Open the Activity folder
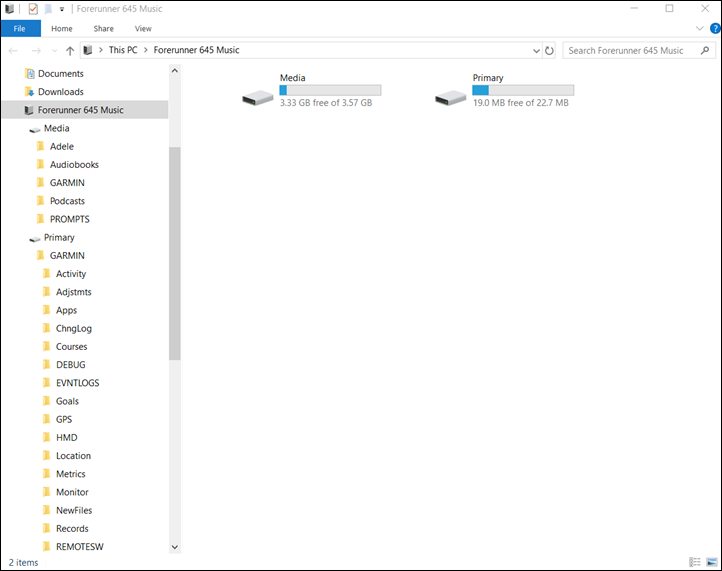Screen dimensions: 722x571 coord(71,274)
